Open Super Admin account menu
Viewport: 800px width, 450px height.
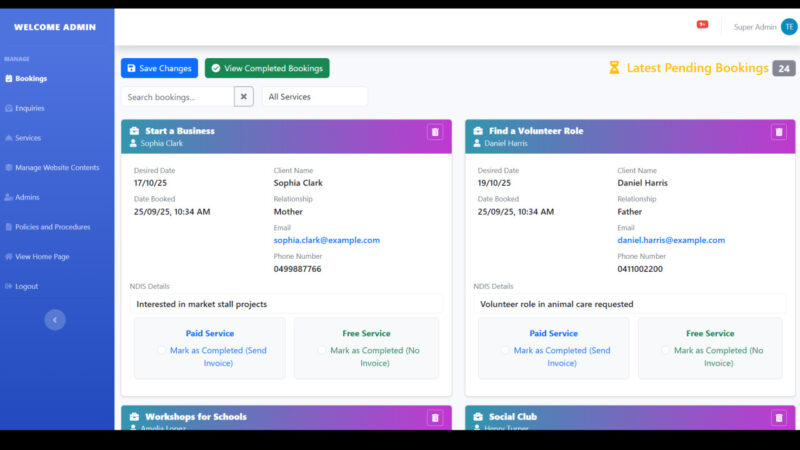(754, 27)
